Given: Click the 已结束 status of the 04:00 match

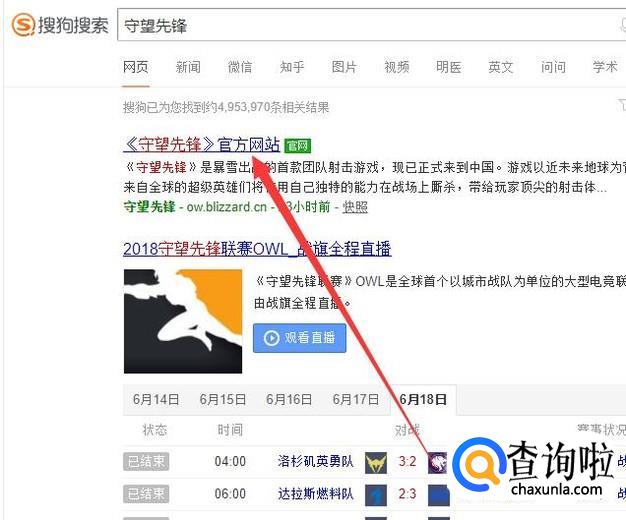Looking at the screenshot, I should tap(146, 462).
